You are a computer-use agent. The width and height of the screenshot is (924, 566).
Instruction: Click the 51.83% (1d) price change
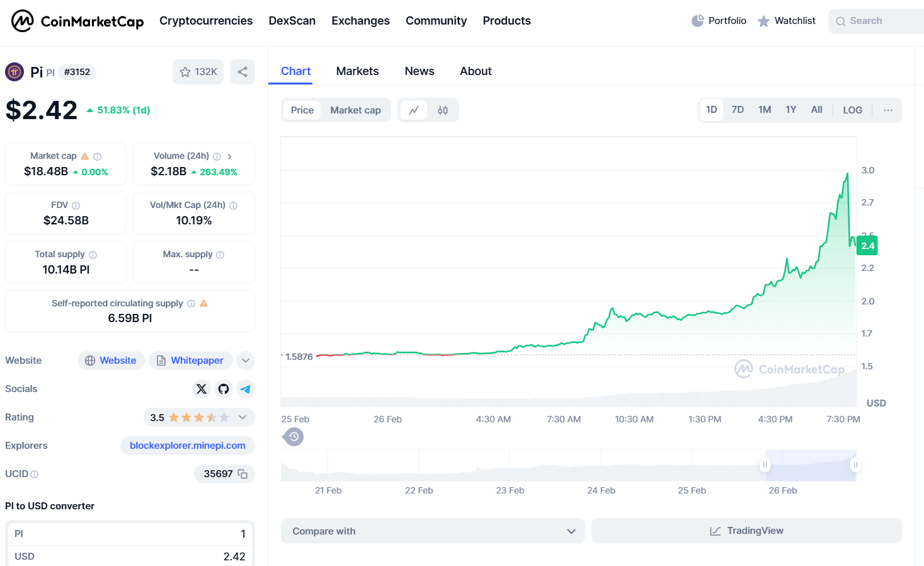point(118,110)
